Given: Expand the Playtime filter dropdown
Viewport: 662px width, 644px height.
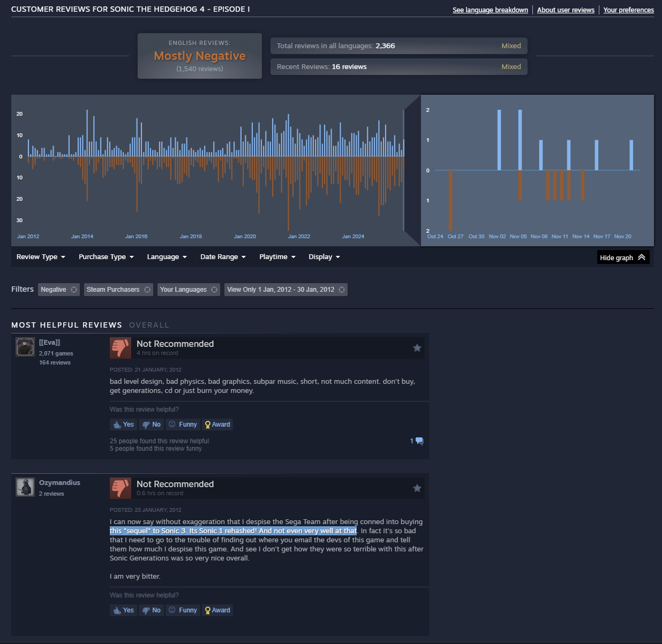Looking at the screenshot, I should (277, 257).
